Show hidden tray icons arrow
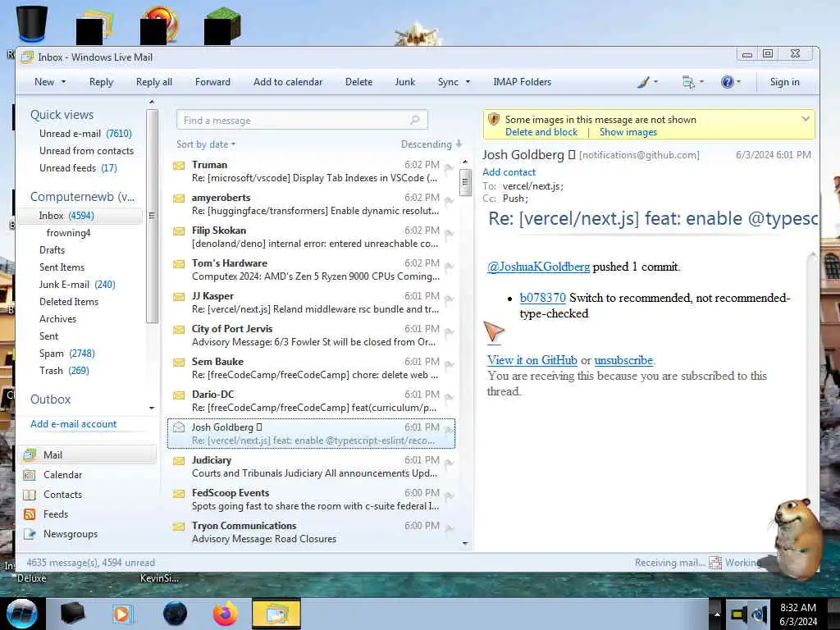The image size is (840, 630). tap(717, 614)
